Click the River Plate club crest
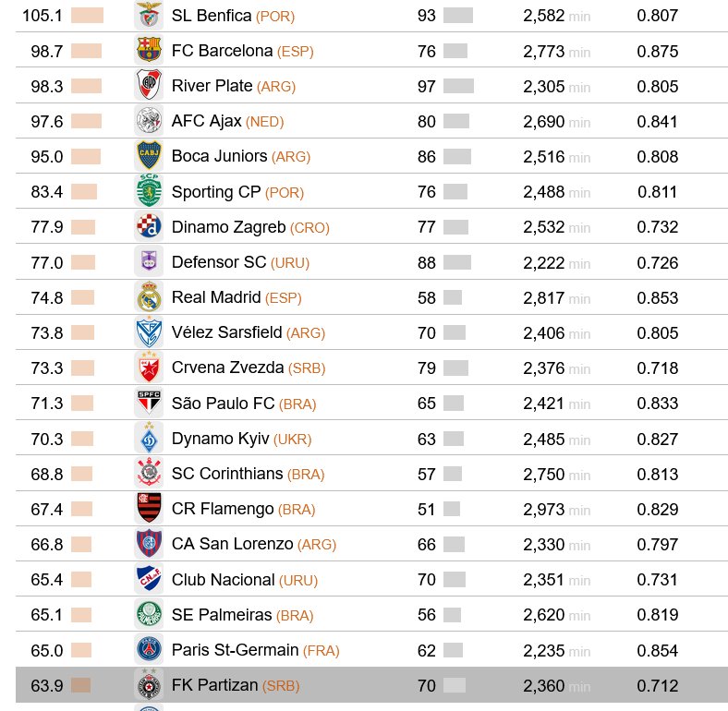728x711 pixels. pyautogui.click(x=148, y=86)
